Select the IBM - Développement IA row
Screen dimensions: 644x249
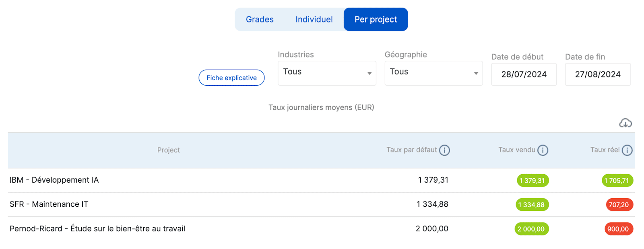point(321,180)
